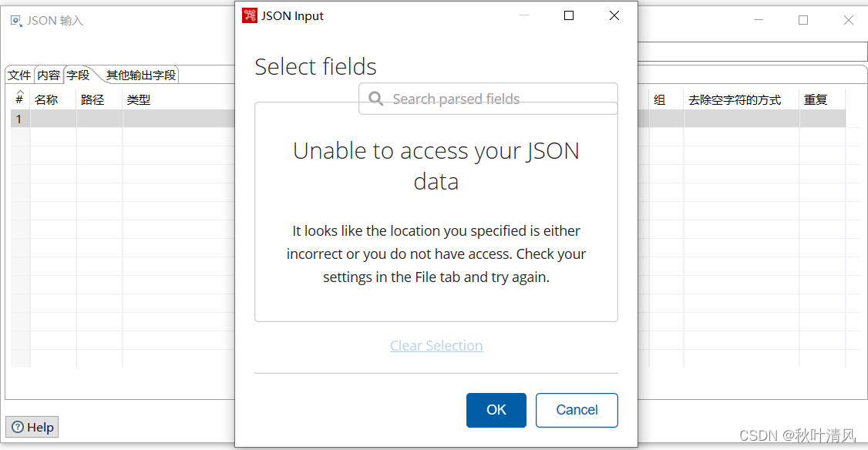Switch to the 内容 tab
The image size is (868, 450).
tap(48, 74)
